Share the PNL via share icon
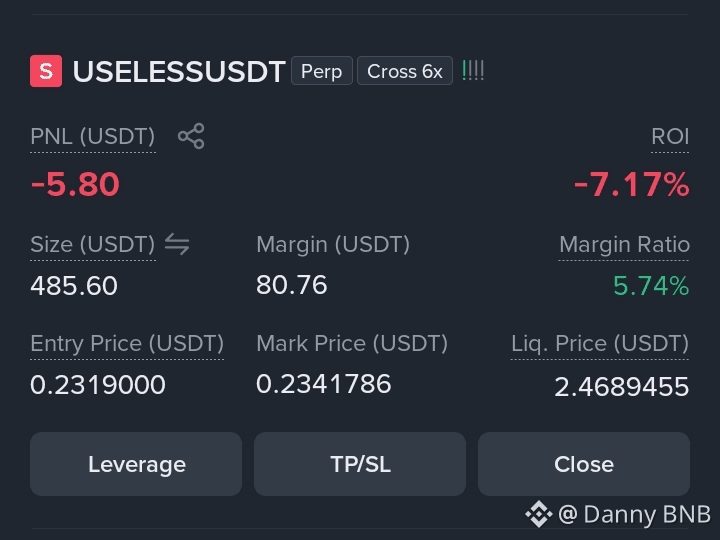This screenshot has width=720, height=540. [191, 136]
